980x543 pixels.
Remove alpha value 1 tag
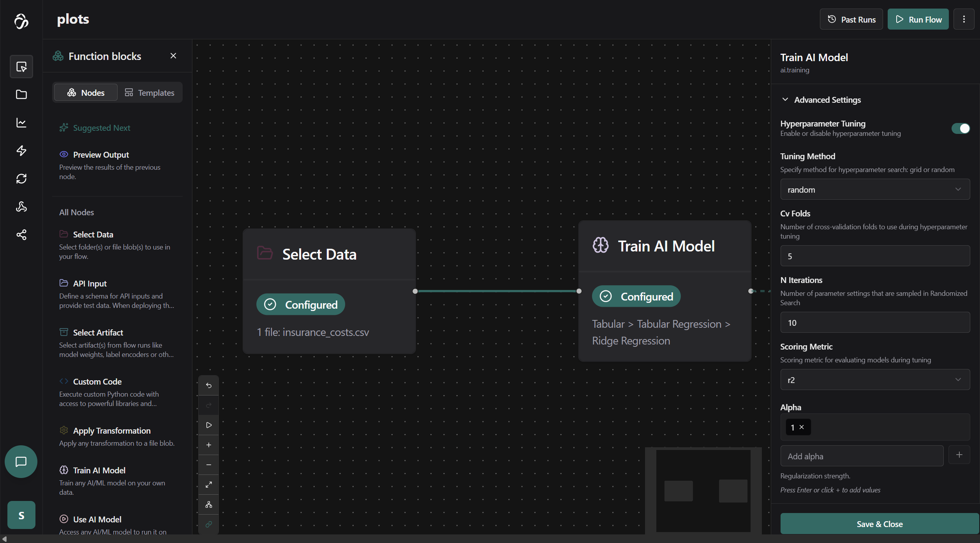pos(802,427)
